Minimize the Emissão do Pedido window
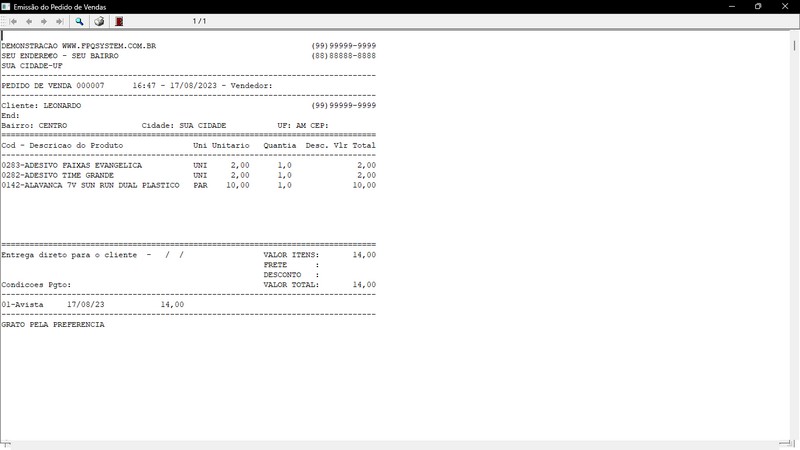 [732, 7]
